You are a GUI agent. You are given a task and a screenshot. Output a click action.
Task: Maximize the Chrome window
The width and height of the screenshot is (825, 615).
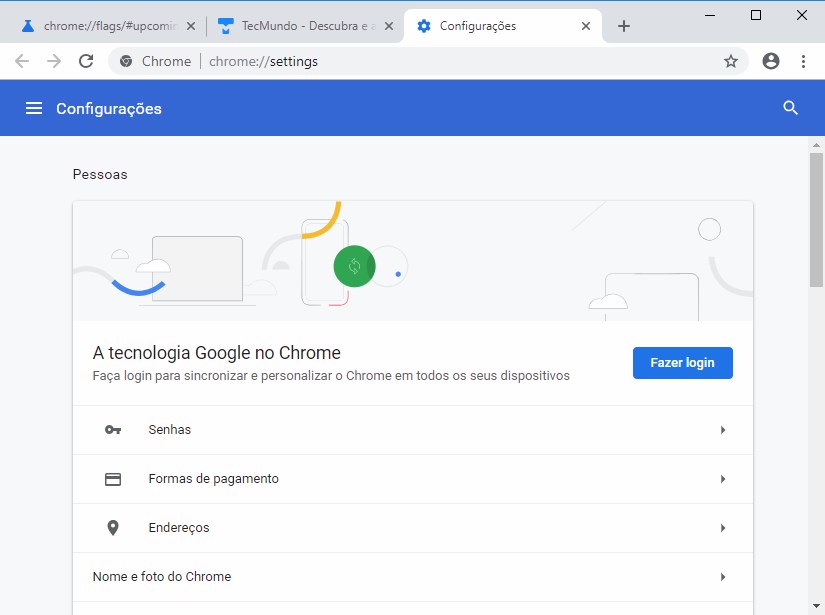[x=756, y=15]
